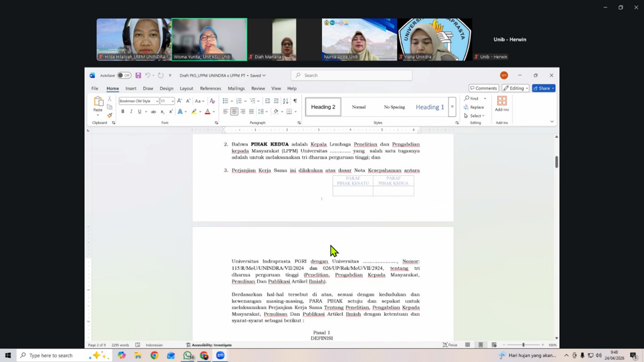Open the Bookman Old Style font dropdown

coord(157,101)
